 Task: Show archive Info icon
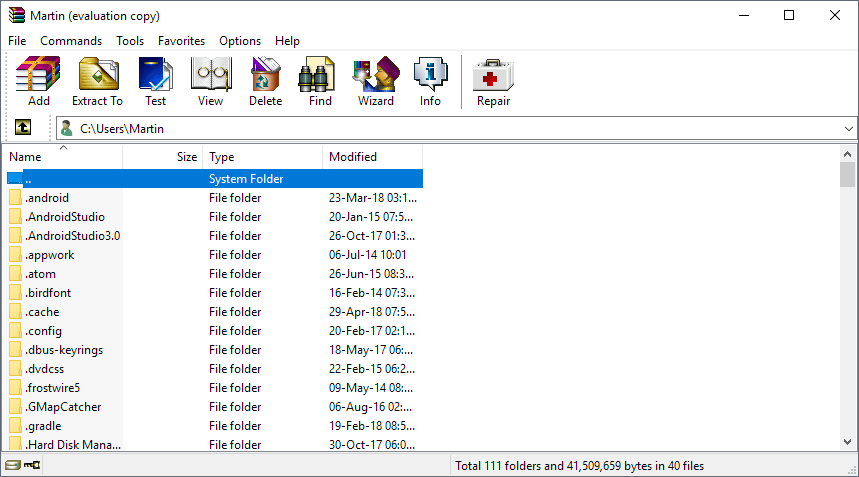coord(431,73)
